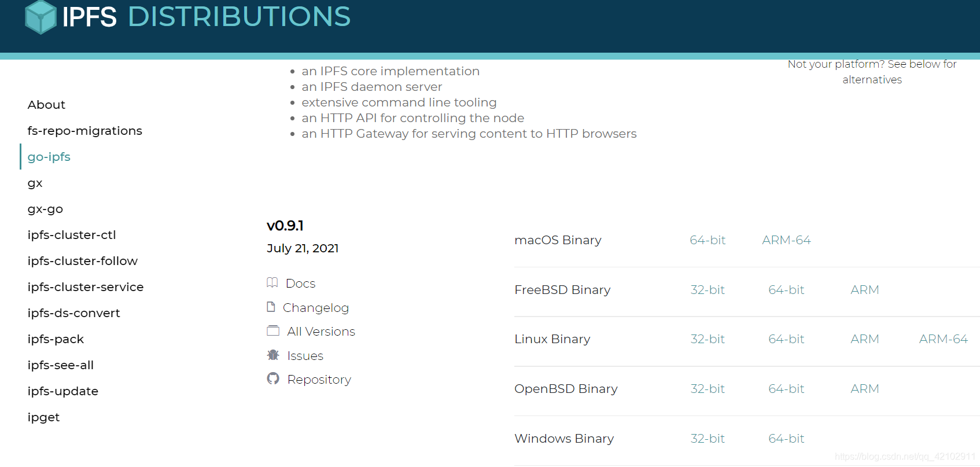The height and width of the screenshot is (467, 980).
Task: Select go-ipfs in the sidebar
Action: pyautogui.click(x=49, y=157)
